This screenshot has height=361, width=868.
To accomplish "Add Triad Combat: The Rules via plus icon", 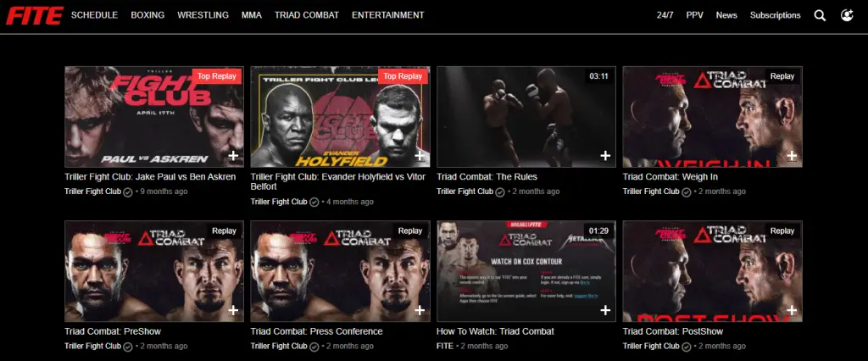I will pyautogui.click(x=605, y=156).
